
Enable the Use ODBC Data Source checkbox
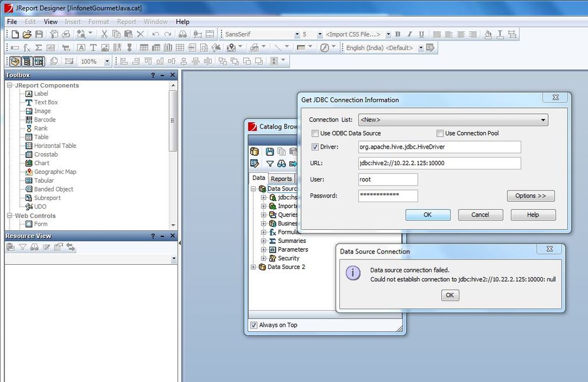pyautogui.click(x=314, y=133)
